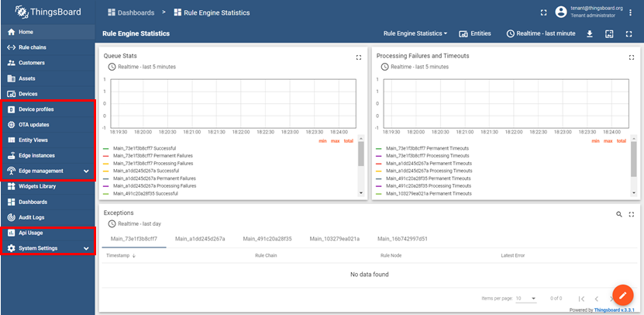Open Rule Engine Statistics state dropdown
This screenshot has width=644, height=315.
(415, 33)
